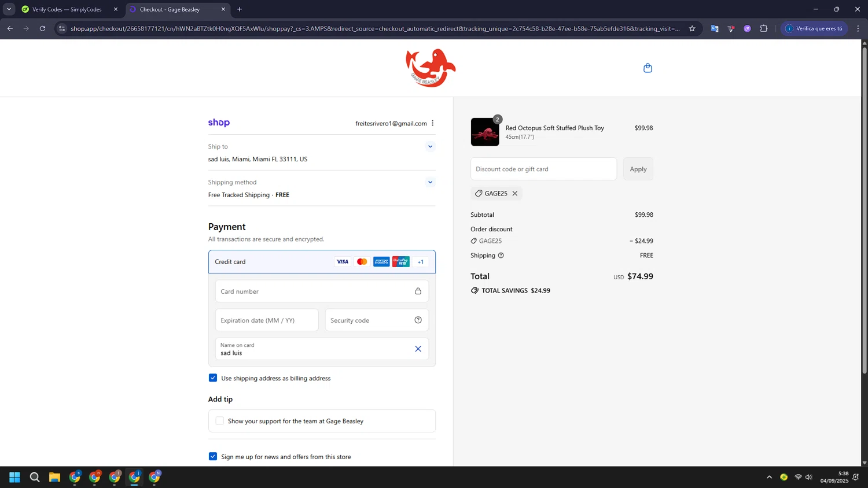Click the Red Octopus plush thumbnail

(x=485, y=132)
